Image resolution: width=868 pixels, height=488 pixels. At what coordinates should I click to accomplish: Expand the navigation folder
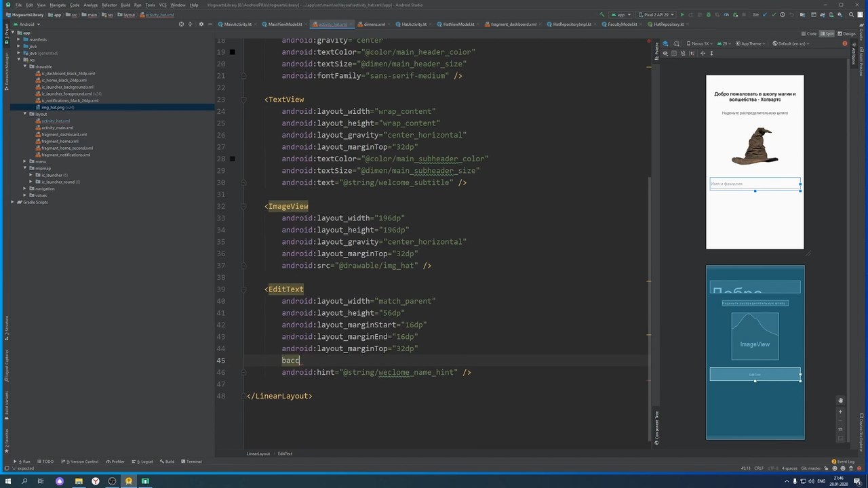(x=25, y=188)
